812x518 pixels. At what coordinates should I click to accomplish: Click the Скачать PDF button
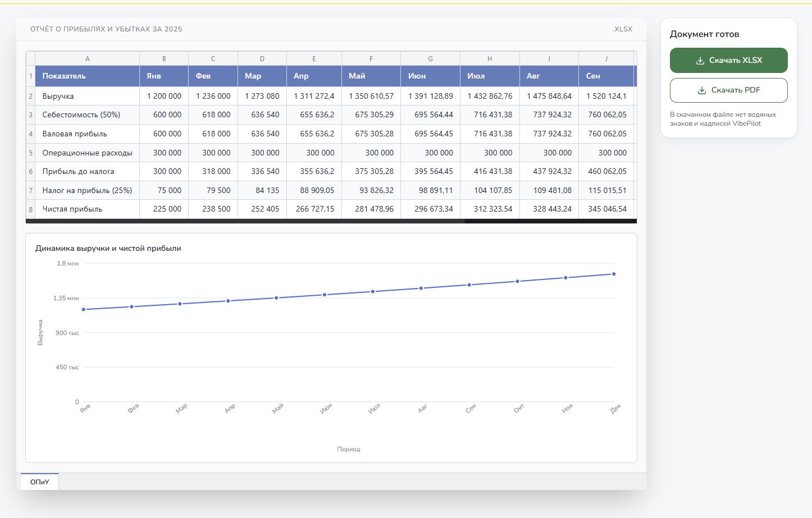[x=728, y=90]
